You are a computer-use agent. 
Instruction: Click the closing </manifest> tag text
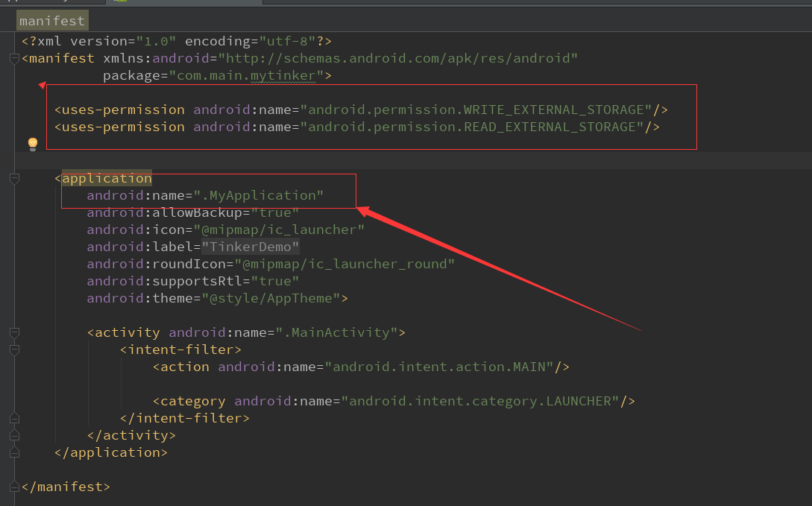[66, 487]
